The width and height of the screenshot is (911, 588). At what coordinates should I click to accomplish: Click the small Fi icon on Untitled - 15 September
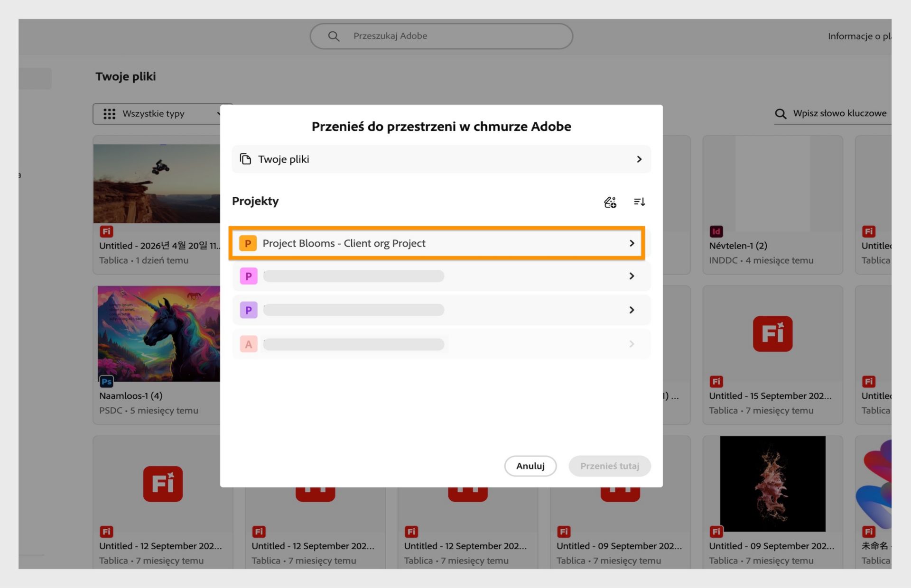[716, 381]
